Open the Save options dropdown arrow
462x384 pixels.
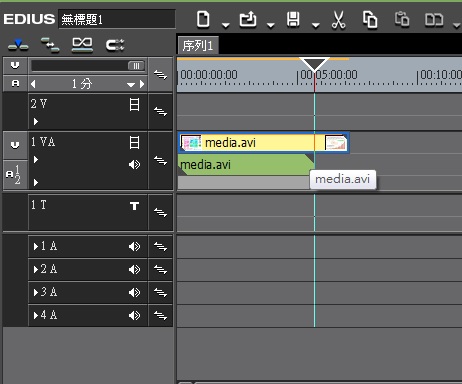[x=316, y=25]
